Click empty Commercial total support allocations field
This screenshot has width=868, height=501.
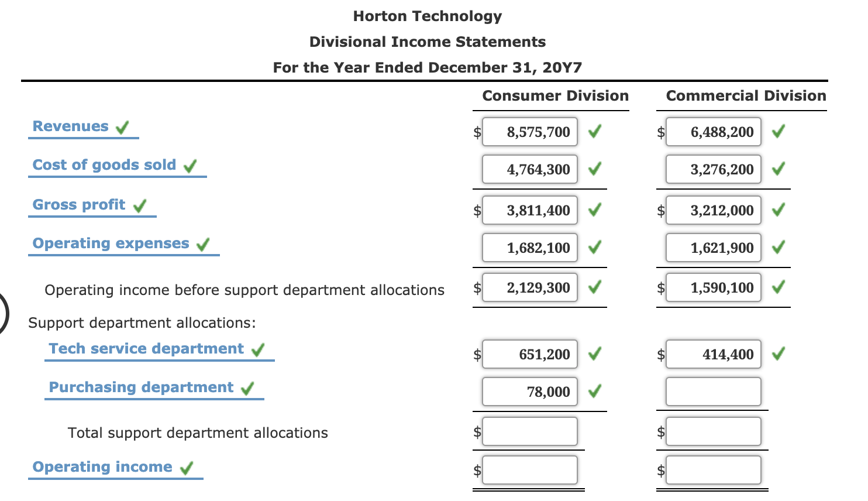pos(714,431)
